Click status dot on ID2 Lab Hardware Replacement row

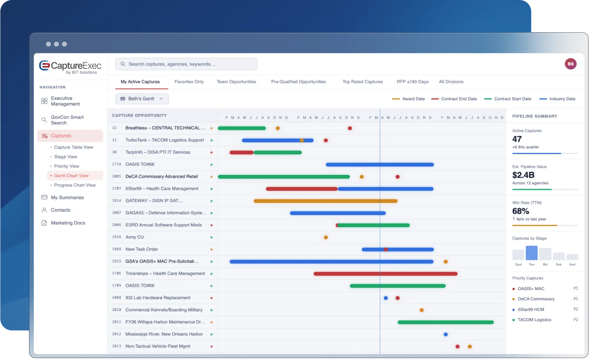click(x=212, y=298)
